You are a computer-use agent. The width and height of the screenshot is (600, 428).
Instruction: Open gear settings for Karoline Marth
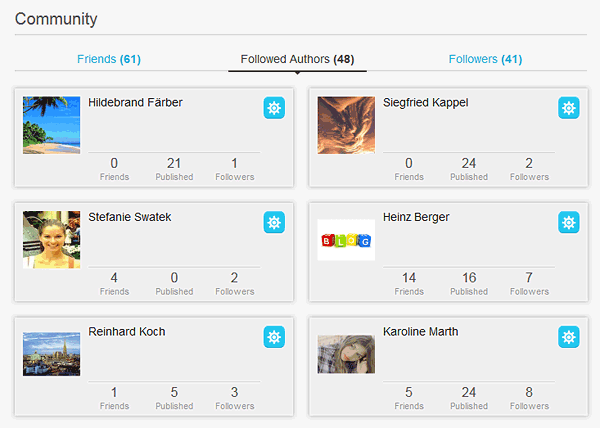[x=569, y=337]
